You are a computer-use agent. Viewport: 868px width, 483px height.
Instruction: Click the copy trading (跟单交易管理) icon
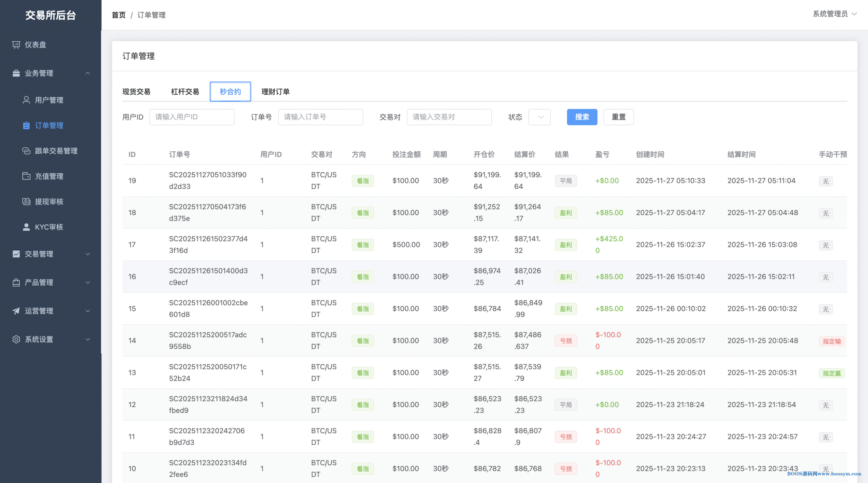pyautogui.click(x=26, y=151)
